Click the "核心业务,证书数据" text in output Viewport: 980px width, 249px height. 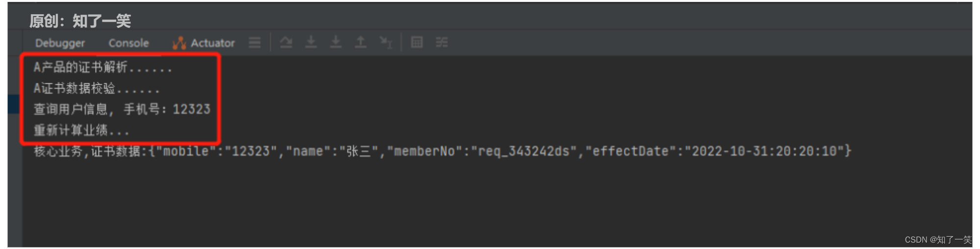click(87, 151)
